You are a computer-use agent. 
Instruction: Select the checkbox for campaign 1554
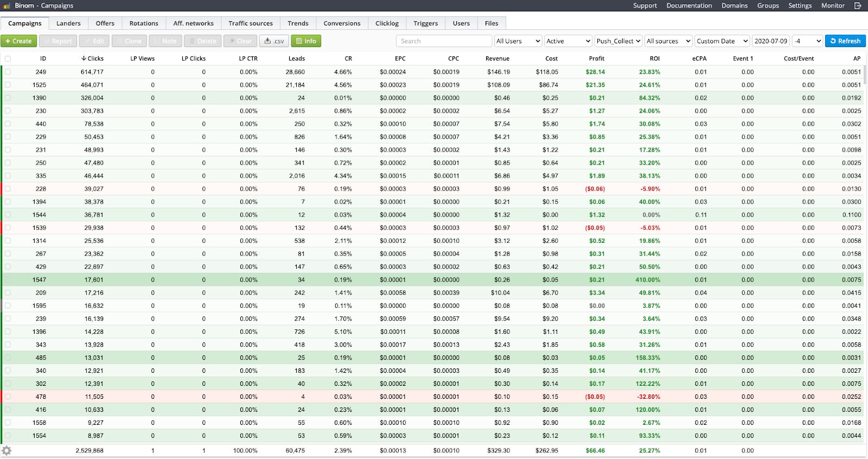point(8,436)
